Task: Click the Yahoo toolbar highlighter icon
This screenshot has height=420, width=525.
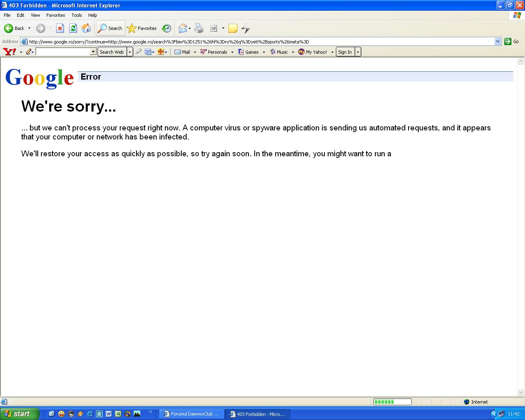Action: (139, 52)
